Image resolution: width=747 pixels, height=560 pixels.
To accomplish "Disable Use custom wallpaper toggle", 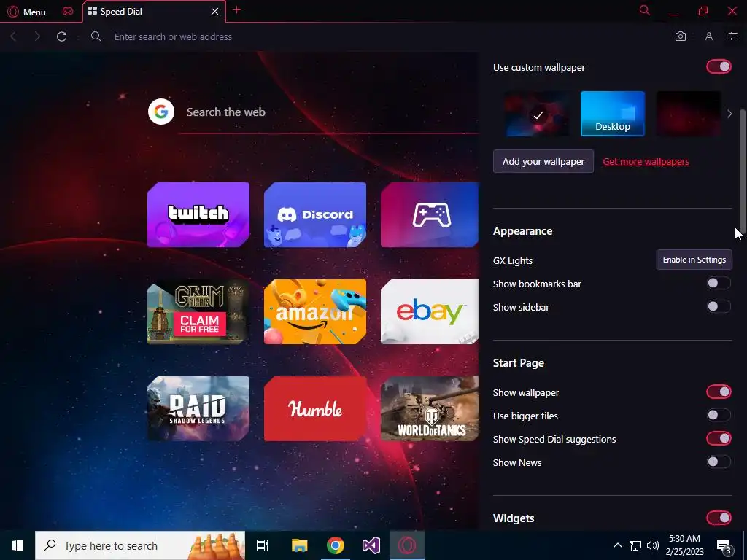I will (x=719, y=66).
